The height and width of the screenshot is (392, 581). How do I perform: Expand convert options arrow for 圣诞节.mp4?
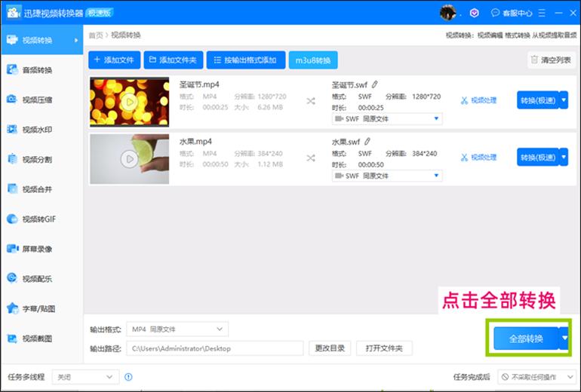click(564, 100)
